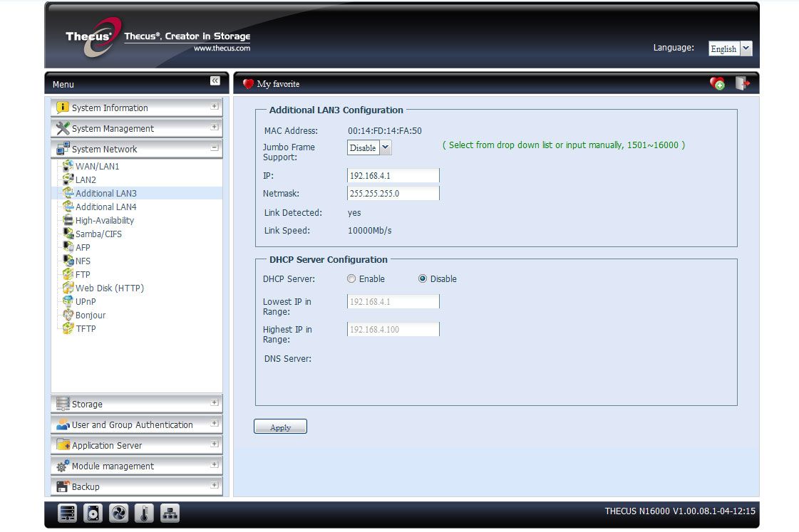Add page to favorites with heart-plus icon

(x=718, y=83)
